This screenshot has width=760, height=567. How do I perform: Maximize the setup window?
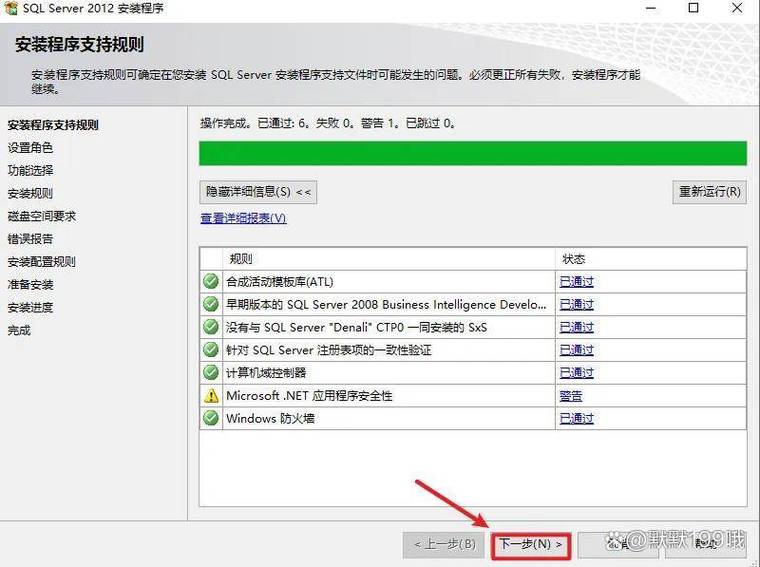[694, 8]
